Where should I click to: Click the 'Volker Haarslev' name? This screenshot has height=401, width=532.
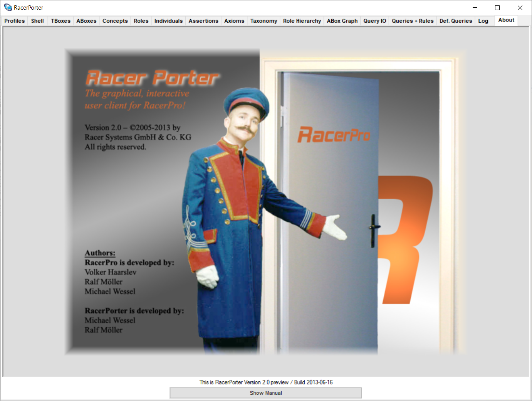point(110,272)
